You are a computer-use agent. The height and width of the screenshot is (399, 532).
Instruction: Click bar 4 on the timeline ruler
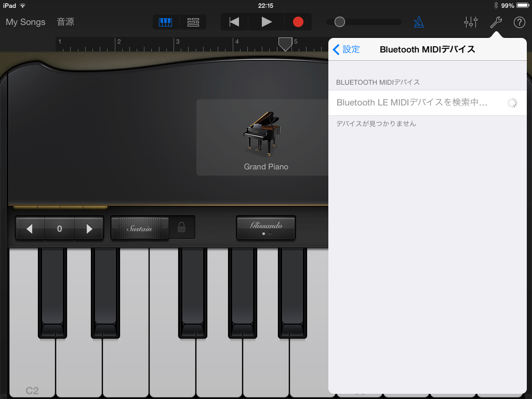[x=237, y=42]
